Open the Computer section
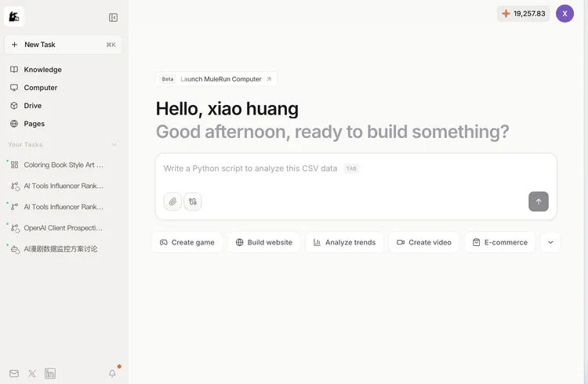 coord(40,88)
